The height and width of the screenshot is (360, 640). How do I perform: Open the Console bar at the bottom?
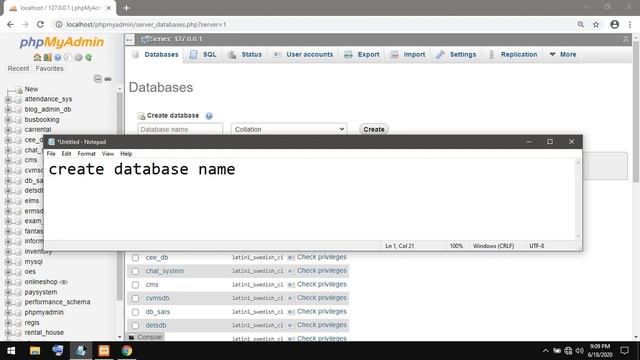click(146, 337)
